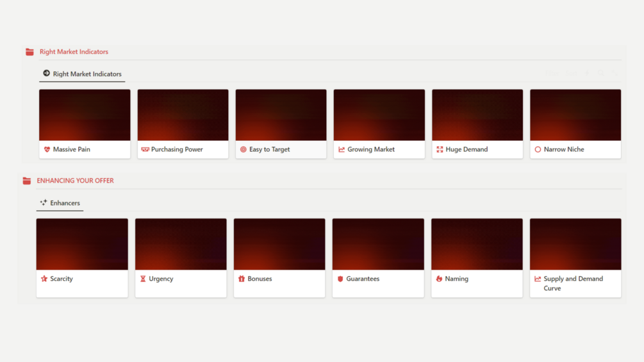Select the Enhancers view tab
The height and width of the screenshot is (362, 644).
point(60,202)
